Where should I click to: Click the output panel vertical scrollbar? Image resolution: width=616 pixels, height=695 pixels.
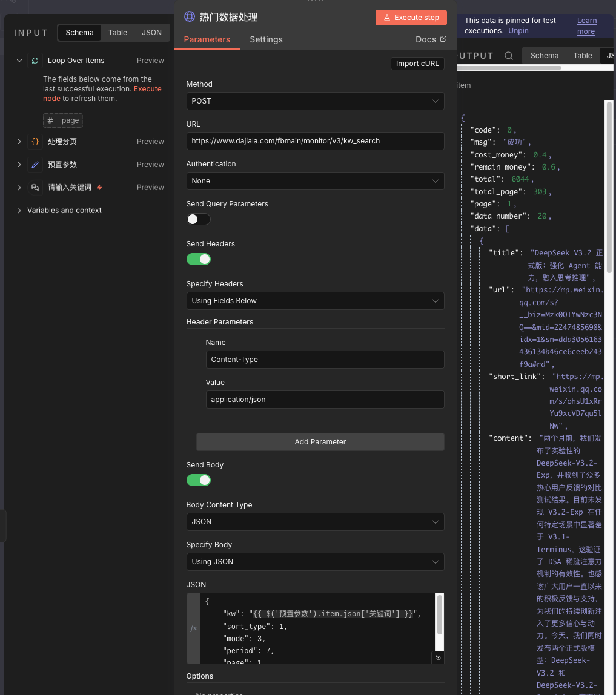pyautogui.click(x=609, y=186)
